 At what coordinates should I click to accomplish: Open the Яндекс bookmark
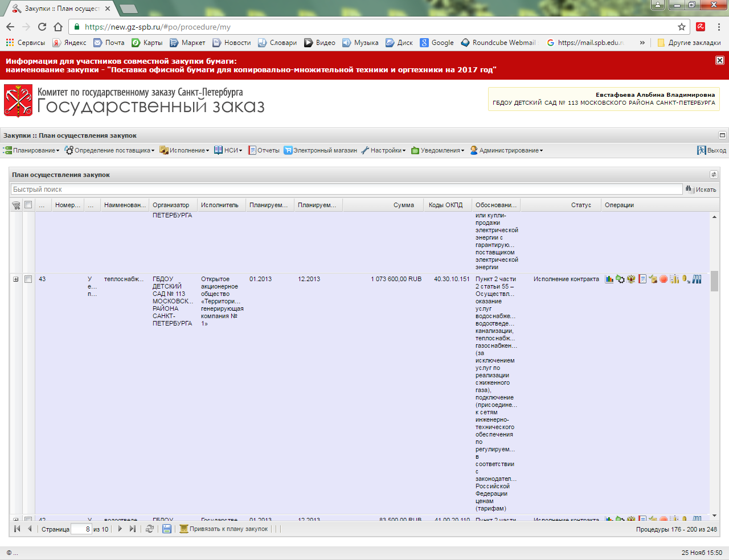69,43
